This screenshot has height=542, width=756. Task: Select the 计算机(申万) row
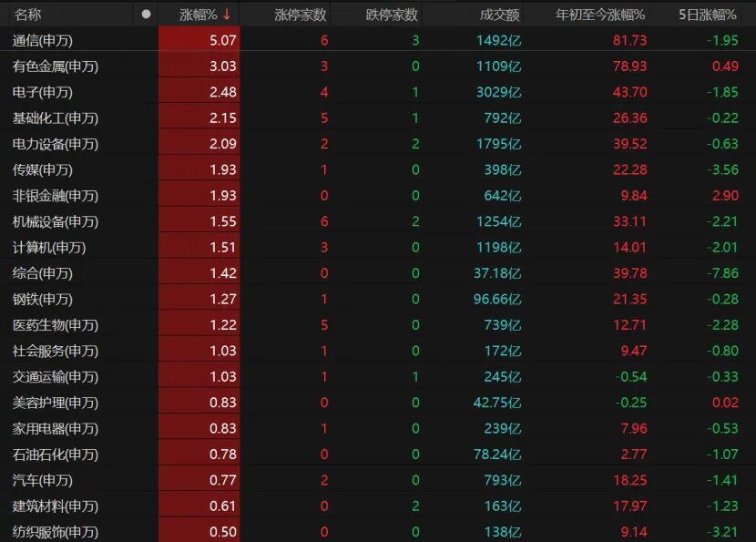(49, 247)
